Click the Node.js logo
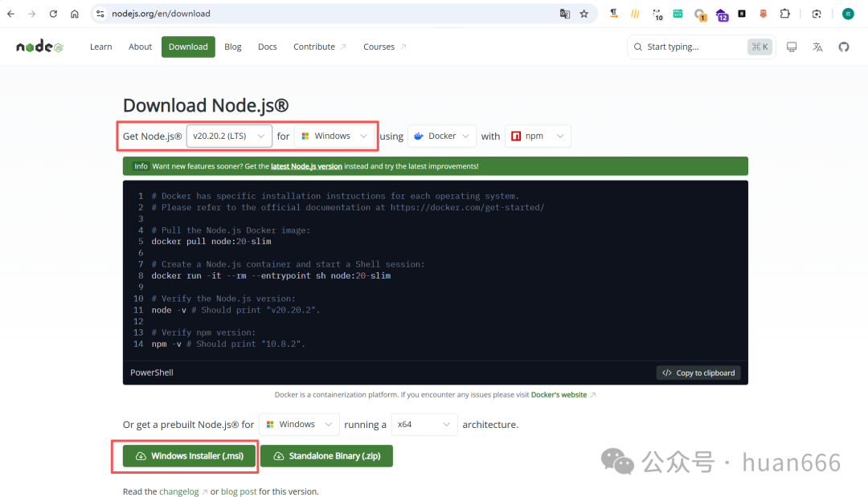The width and height of the screenshot is (868, 497). tap(40, 47)
